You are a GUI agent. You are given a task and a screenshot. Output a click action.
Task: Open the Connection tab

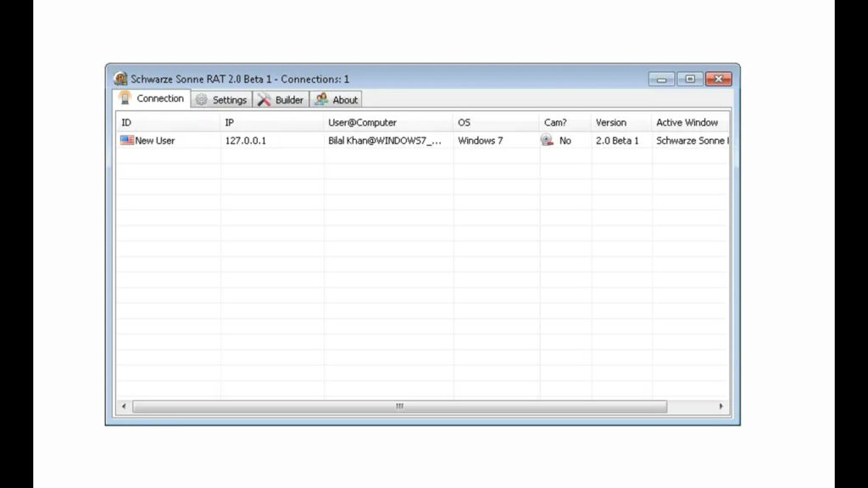[x=152, y=98]
